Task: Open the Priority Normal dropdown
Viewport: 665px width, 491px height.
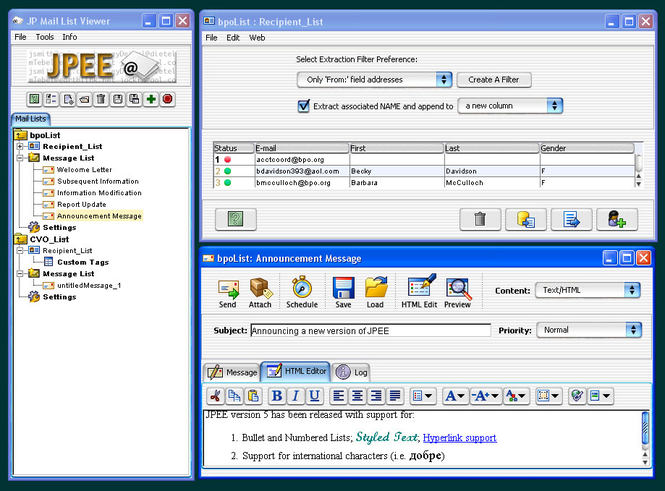Action: click(x=589, y=330)
